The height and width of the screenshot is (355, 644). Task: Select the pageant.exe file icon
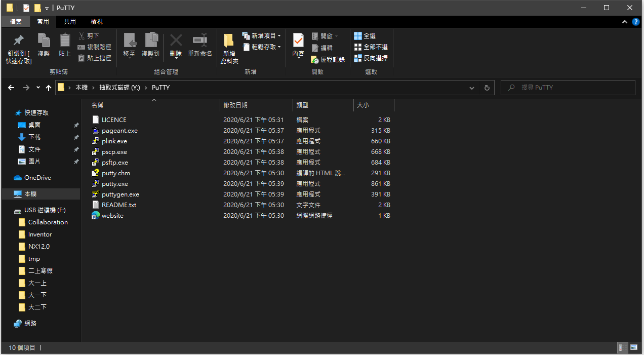pos(96,131)
